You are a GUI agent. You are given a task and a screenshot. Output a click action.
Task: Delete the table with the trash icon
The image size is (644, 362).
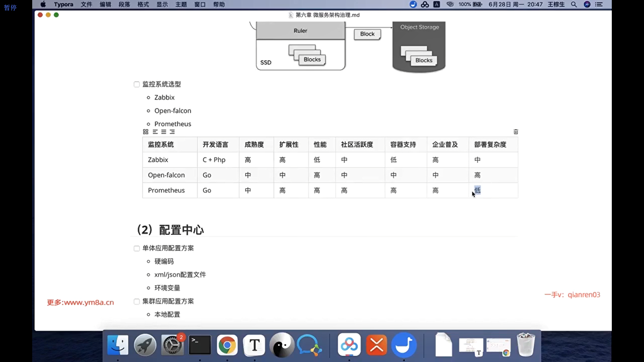tap(516, 132)
